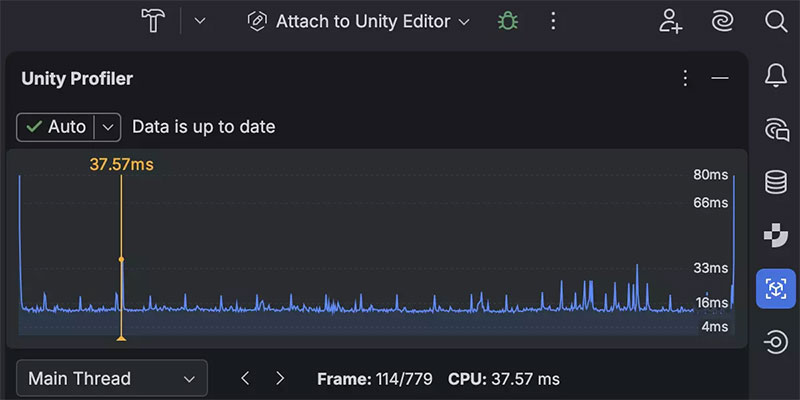Minimize the Unity Profiler panel
The image size is (800, 400).
tap(719, 78)
